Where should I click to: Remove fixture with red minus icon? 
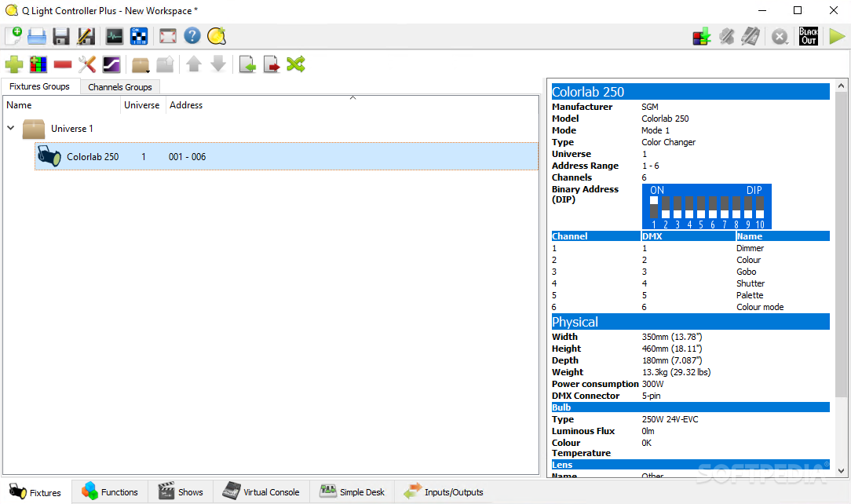63,64
